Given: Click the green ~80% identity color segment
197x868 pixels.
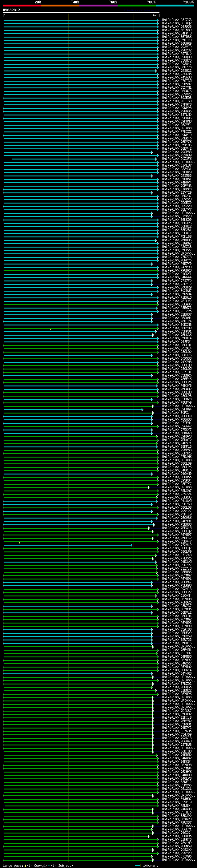Looking at the screenshot, I should pos(137,6).
